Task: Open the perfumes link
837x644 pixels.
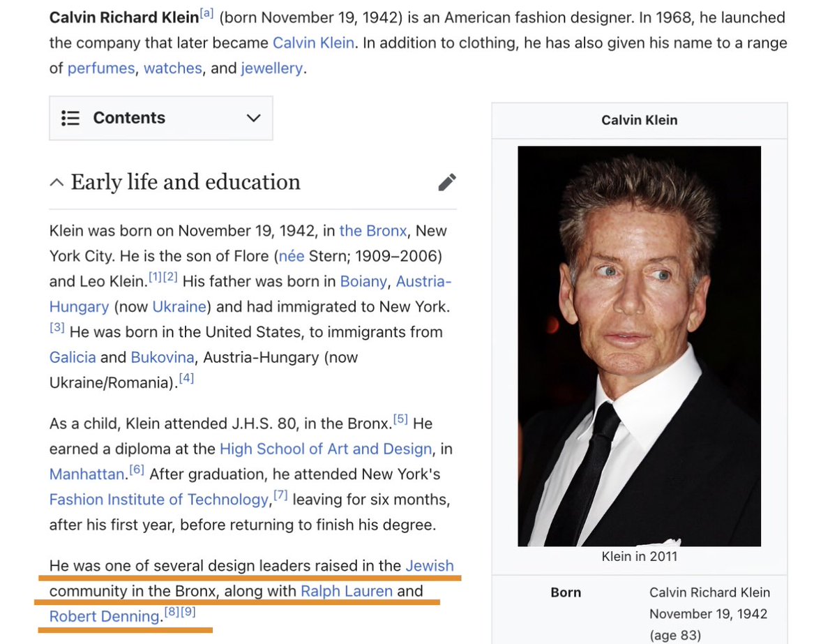Action: (x=102, y=68)
